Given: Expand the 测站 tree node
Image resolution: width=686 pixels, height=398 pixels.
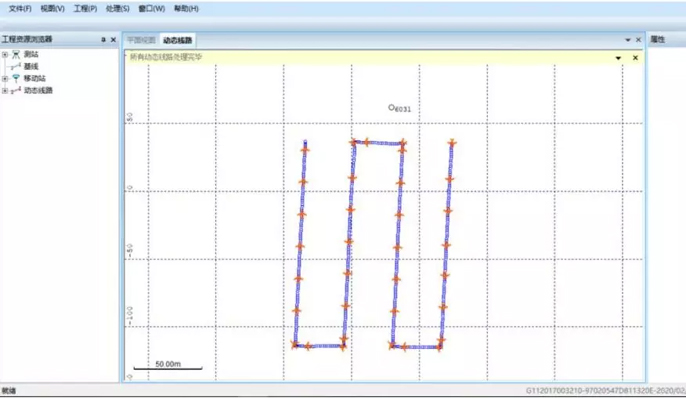Looking at the screenshot, I should click(x=5, y=55).
